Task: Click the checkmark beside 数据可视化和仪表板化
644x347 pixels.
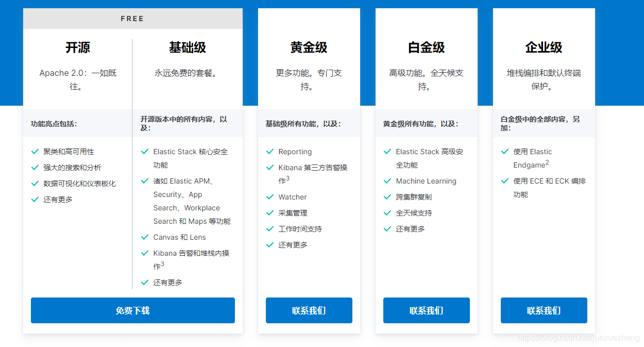Action: click(x=35, y=184)
